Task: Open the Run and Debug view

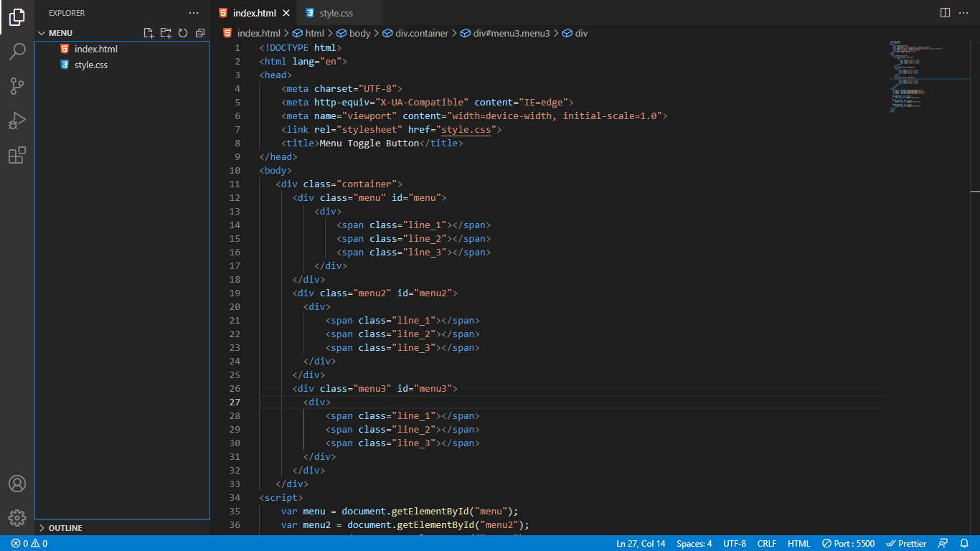Action: [x=17, y=121]
